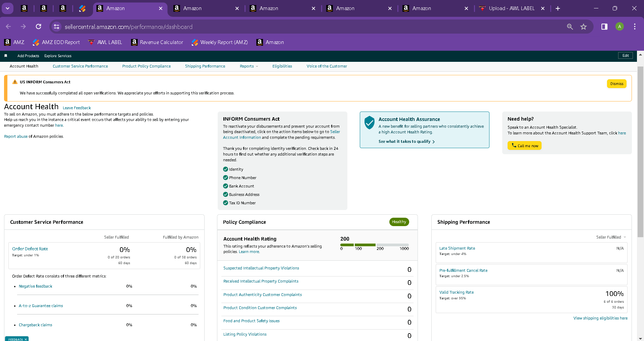
Task: Click the Account Health Rating progress bar
Action: click(x=375, y=245)
